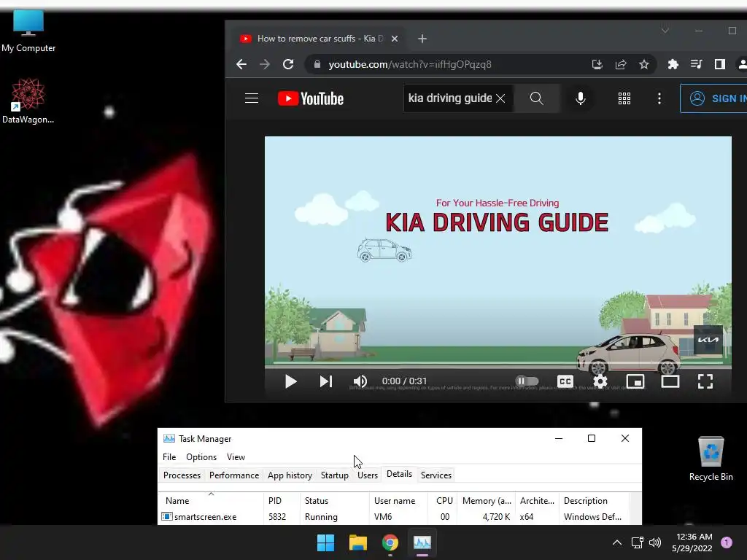Toggle the autoplay switch in player
Screen dimensions: 747x560
click(527, 381)
